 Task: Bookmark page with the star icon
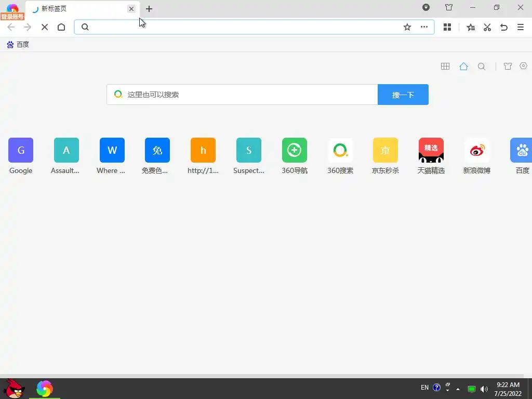tap(407, 27)
